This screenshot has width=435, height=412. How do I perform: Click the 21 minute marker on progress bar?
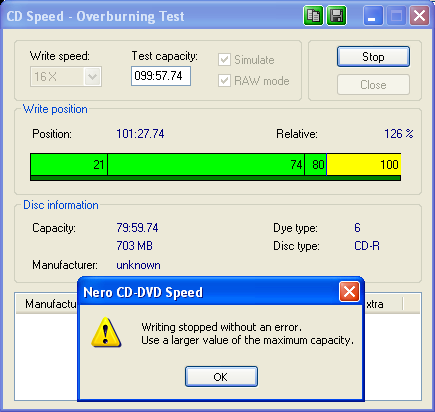pos(99,165)
